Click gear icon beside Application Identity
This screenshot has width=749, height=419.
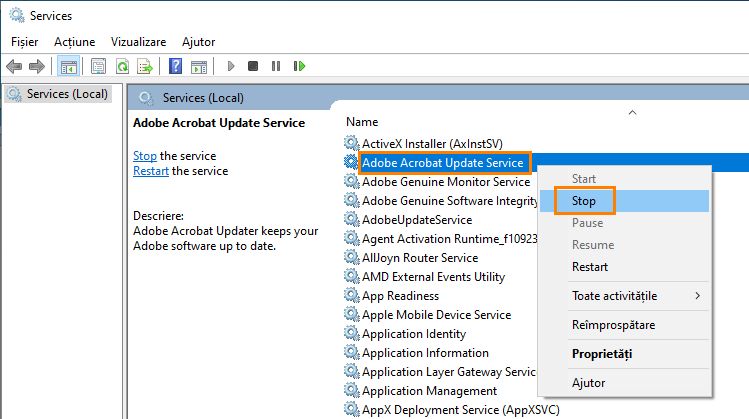(352, 333)
